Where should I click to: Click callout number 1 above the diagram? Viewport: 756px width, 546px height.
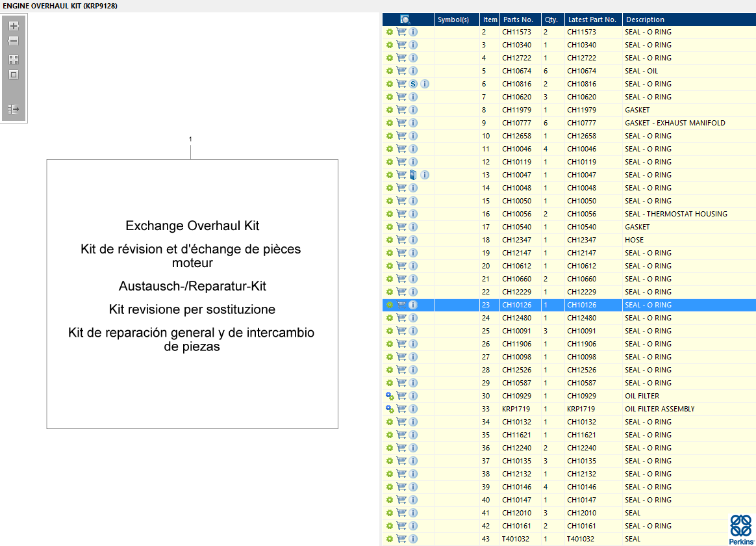pos(190,139)
